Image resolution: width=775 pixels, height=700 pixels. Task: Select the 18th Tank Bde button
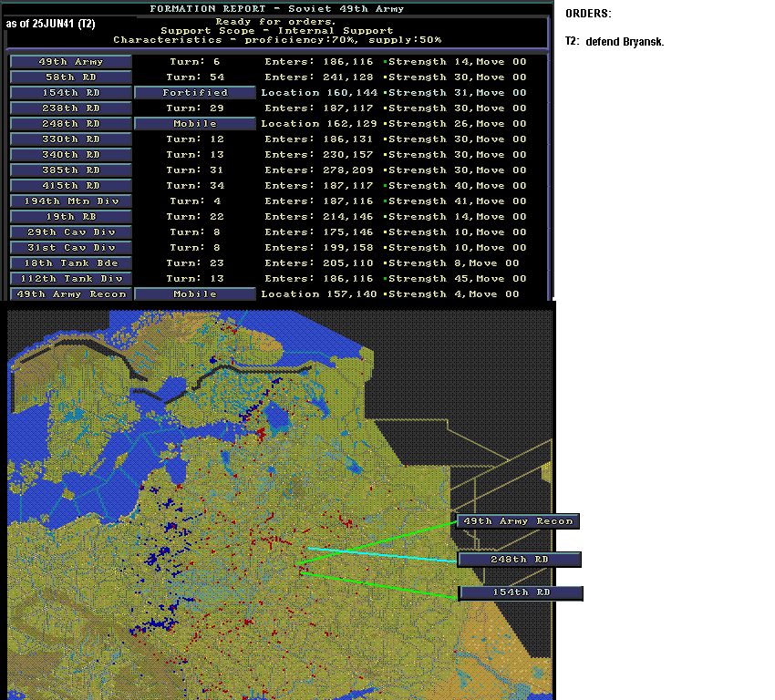71,262
